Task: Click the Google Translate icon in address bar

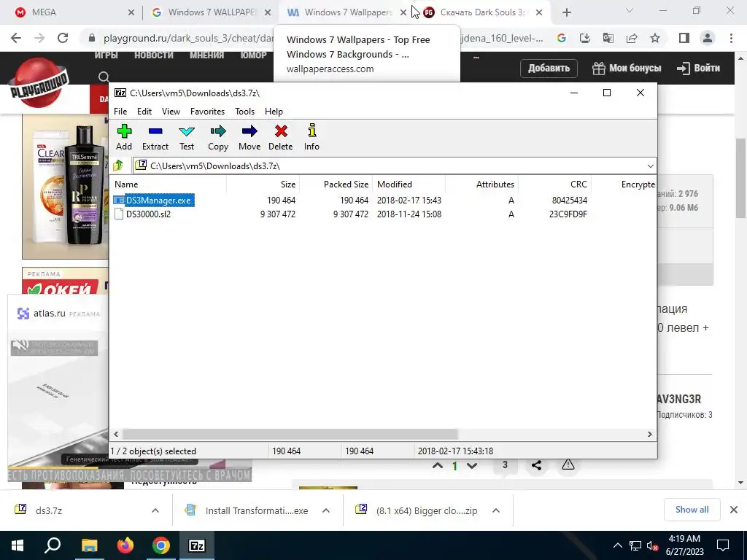Action: (608, 38)
